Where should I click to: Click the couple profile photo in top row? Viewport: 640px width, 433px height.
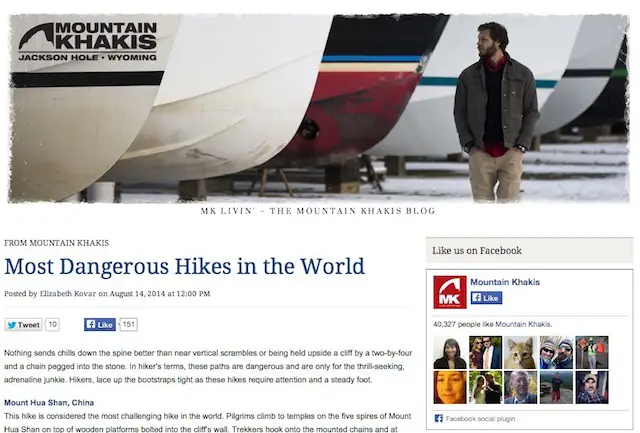485,353
